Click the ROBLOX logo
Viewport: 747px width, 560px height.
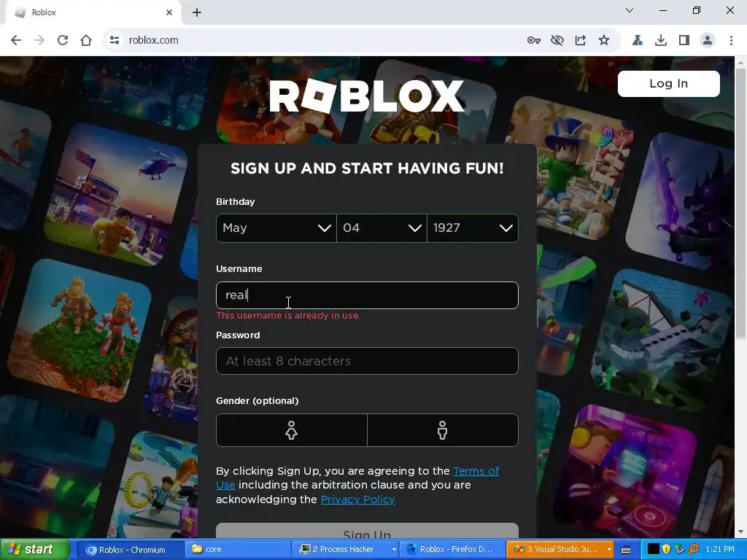coord(366,96)
